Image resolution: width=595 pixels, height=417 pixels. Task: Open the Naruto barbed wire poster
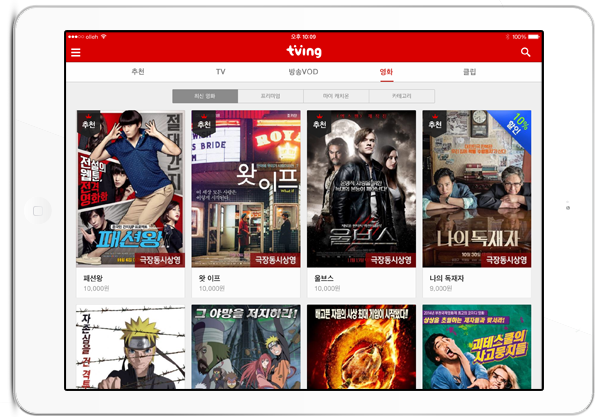coord(131,347)
